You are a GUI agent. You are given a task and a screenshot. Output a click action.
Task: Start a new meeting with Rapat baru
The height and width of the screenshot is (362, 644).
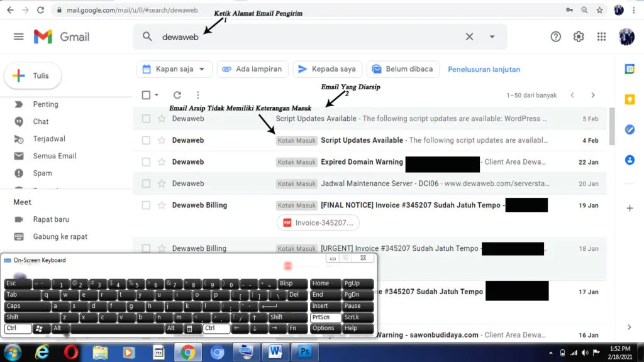click(x=51, y=219)
